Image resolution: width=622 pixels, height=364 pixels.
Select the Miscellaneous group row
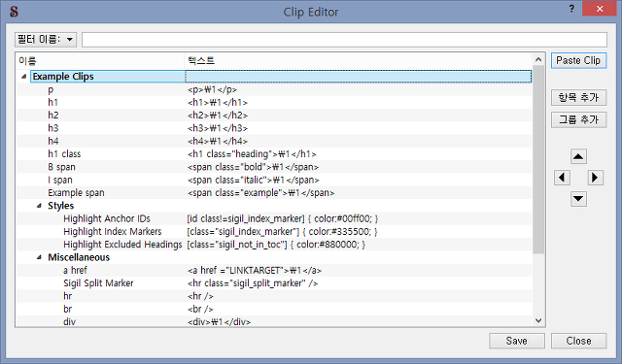tap(274, 257)
